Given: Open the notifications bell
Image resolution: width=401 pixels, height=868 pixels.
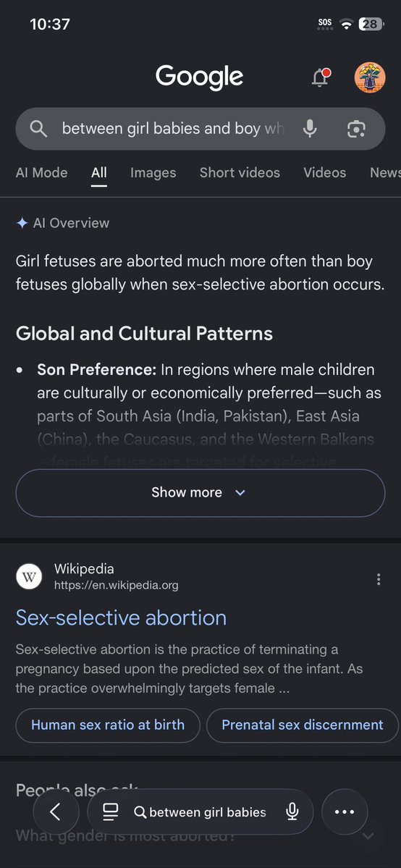Looking at the screenshot, I should 320,77.
